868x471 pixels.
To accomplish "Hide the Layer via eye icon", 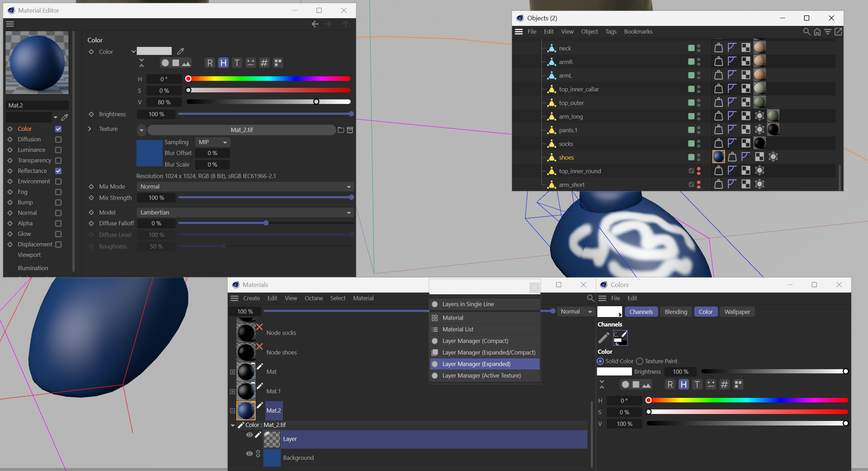I will tap(249, 435).
